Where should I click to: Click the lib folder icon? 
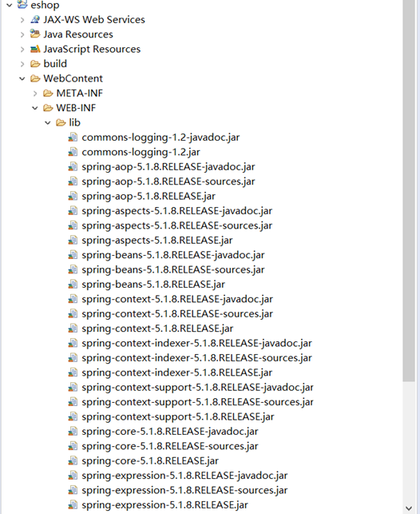(x=61, y=122)
